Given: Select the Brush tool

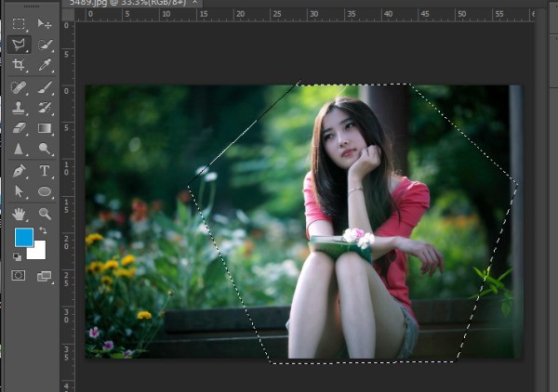Looking at the screenshot, I should click(45, 87).
